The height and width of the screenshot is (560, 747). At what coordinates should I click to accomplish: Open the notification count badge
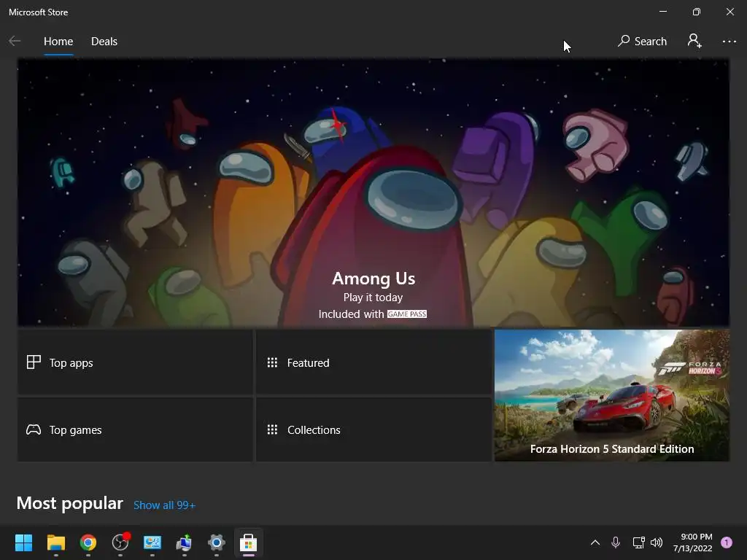pos(727,542)
